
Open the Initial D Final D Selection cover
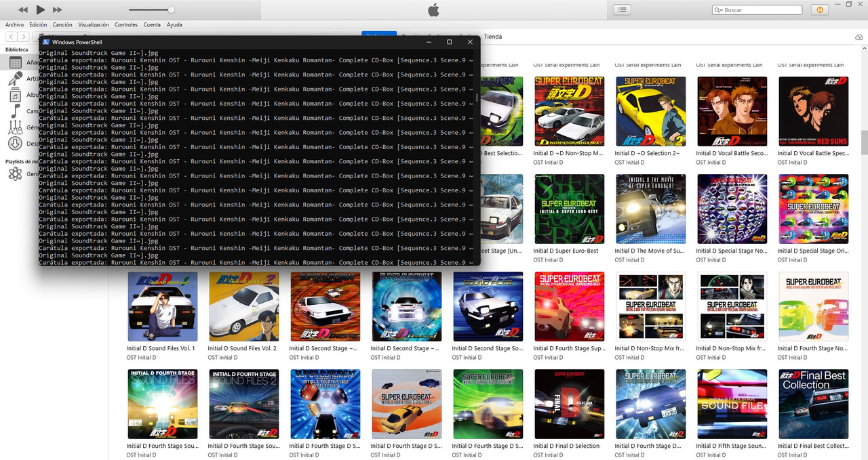tap(569, 404)
